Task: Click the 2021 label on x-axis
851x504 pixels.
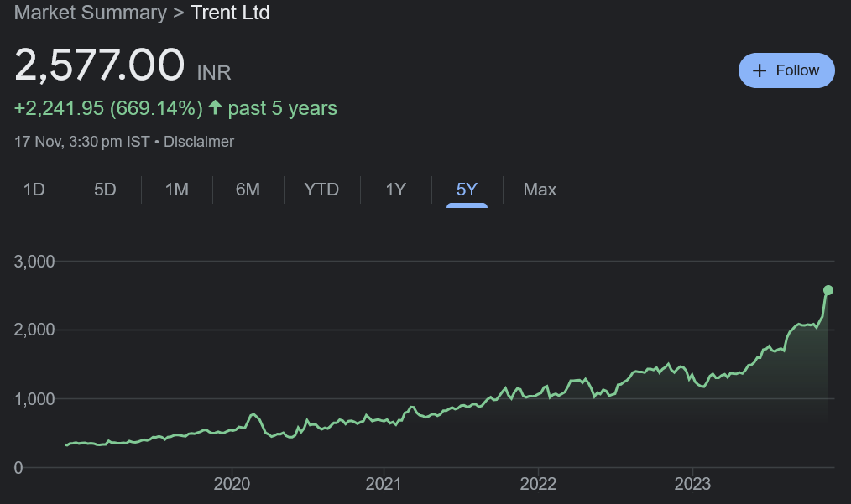Action: coord(384,484)
